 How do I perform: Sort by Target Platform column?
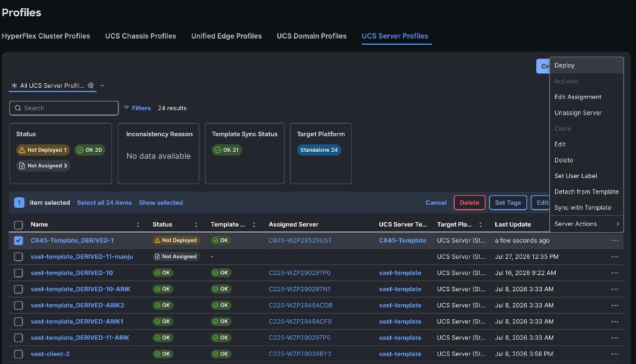click(480, 225)
